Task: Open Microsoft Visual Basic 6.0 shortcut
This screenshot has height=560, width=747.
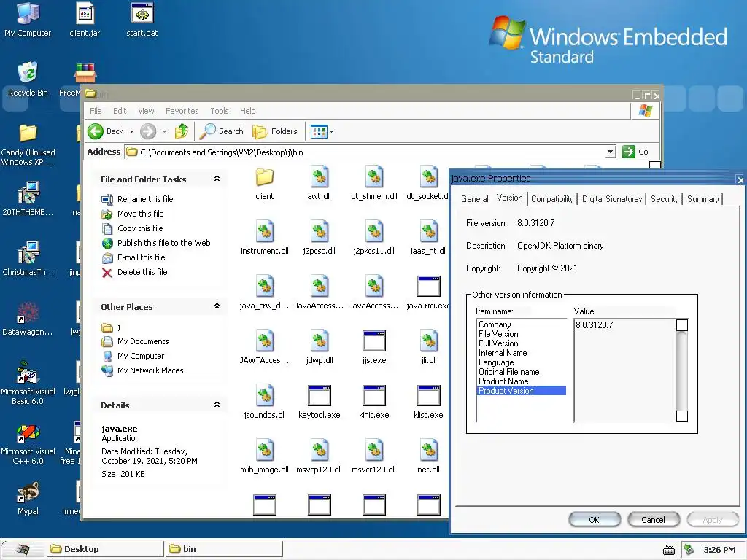Action: (x=28, y=384)
